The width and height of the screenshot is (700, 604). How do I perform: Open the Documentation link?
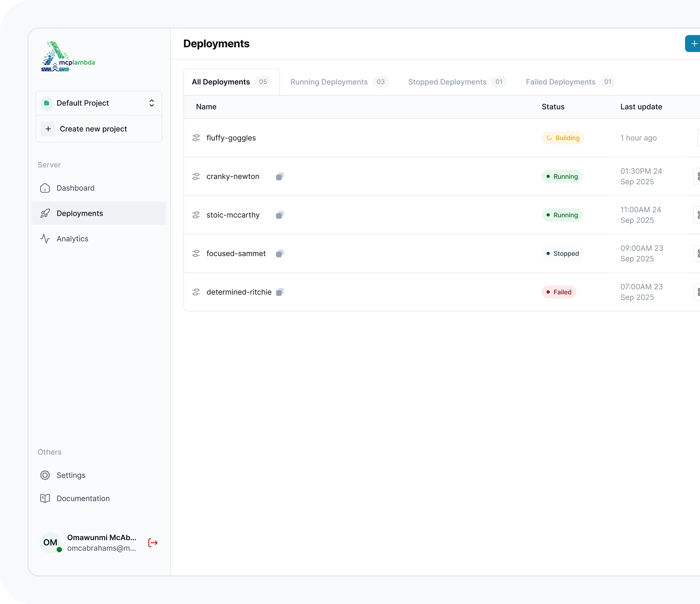[83, 498]
